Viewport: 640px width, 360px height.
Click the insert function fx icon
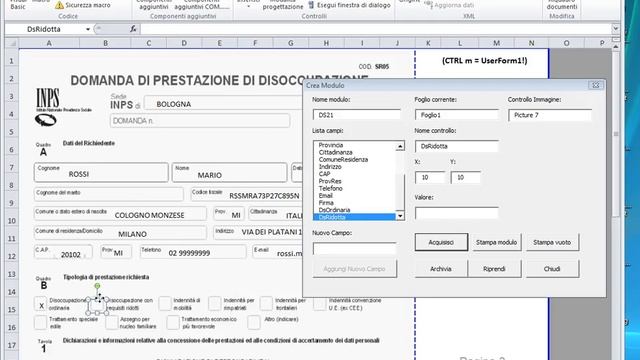[x=133, y=29]
